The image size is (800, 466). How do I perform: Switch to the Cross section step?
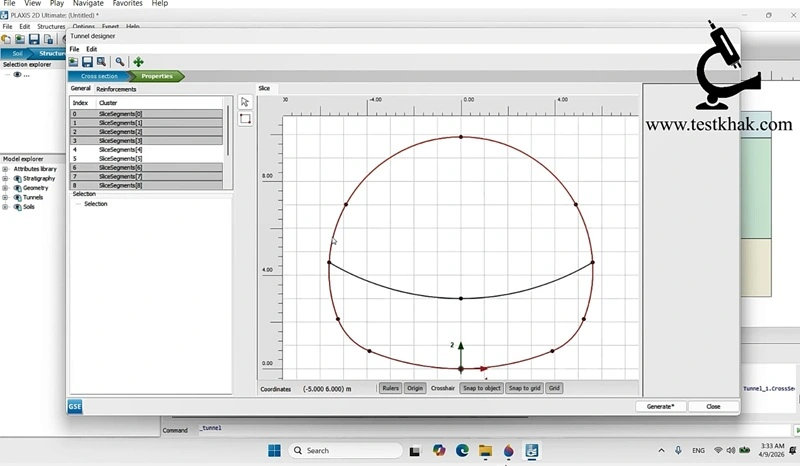99,76
